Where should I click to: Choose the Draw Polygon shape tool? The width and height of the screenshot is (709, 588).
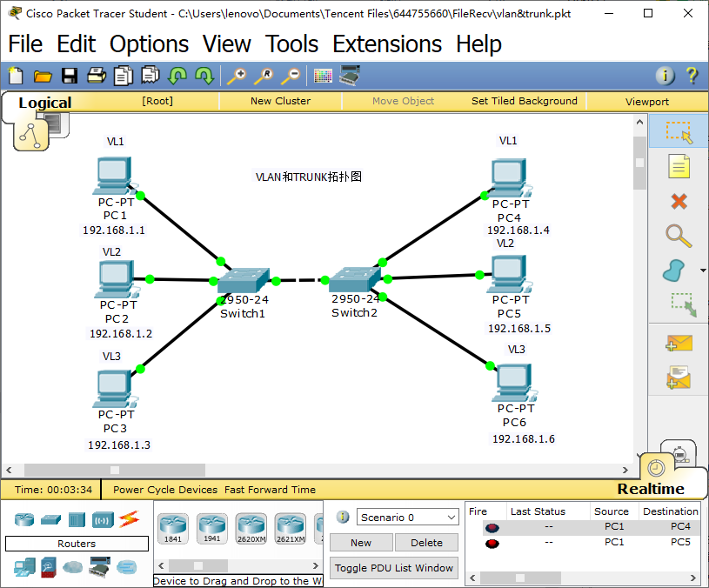click(x=673, y=271)
